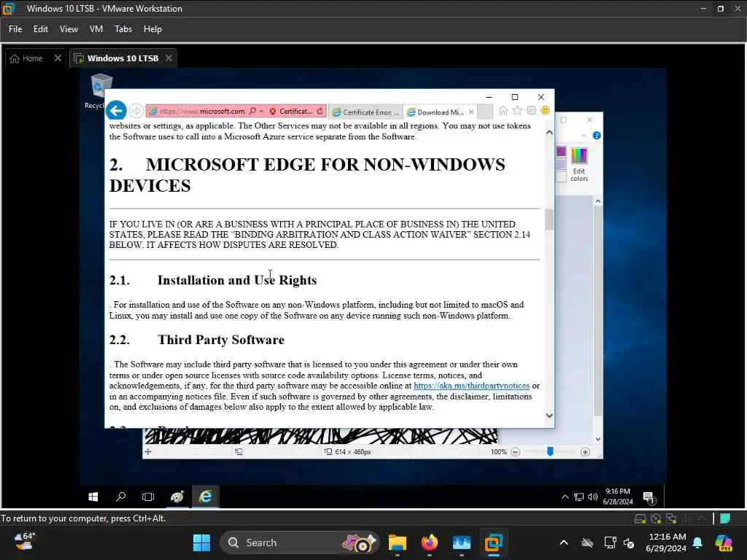Open File Explorer on host taskbar
Viewport: 747px width, 560px height.
(398, 542)
